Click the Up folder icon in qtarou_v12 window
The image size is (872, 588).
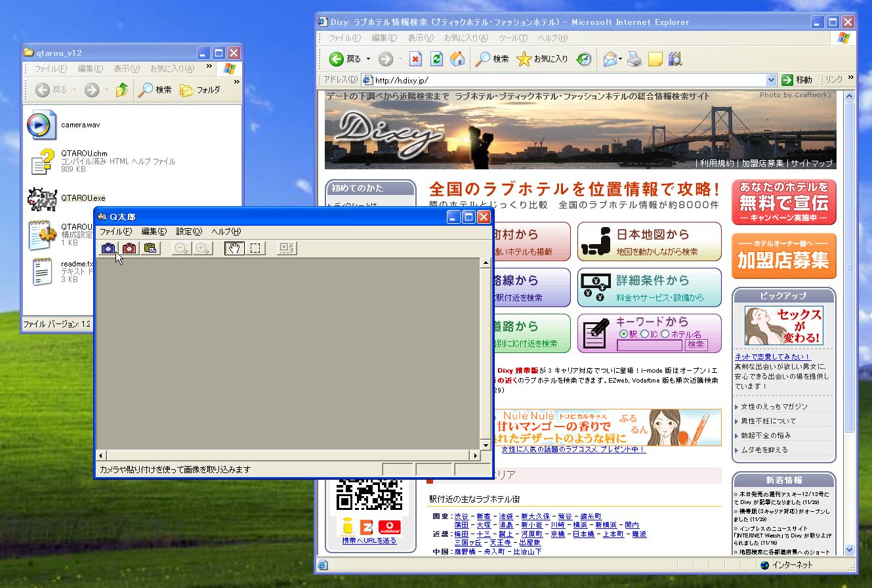[121, 90]
